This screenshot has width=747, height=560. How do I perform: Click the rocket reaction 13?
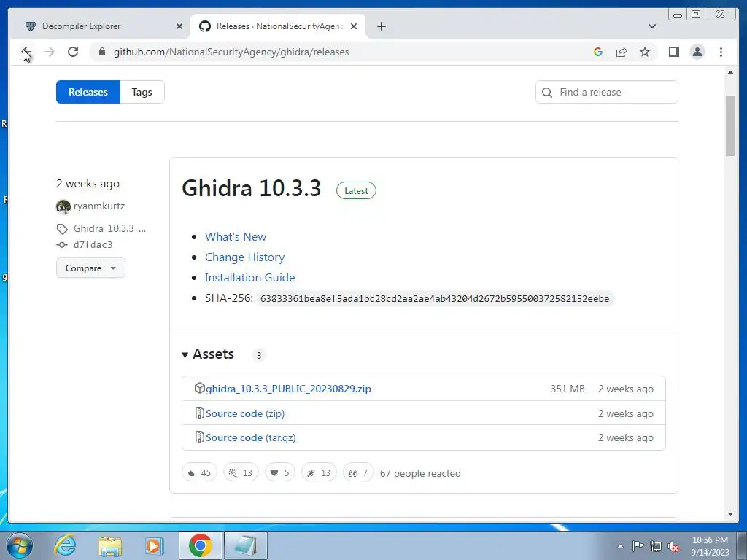pos(320,472)
